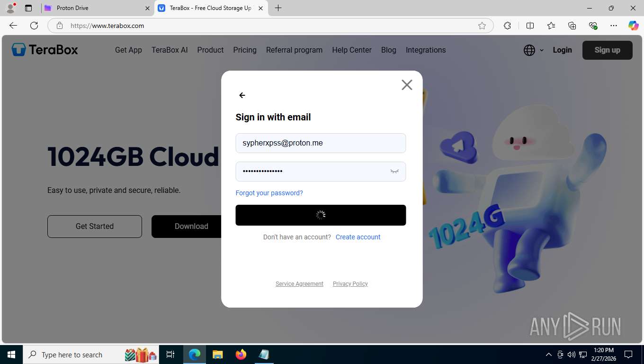
Task: Click the TeraBox logo
Action: click(x=45, y=50)
